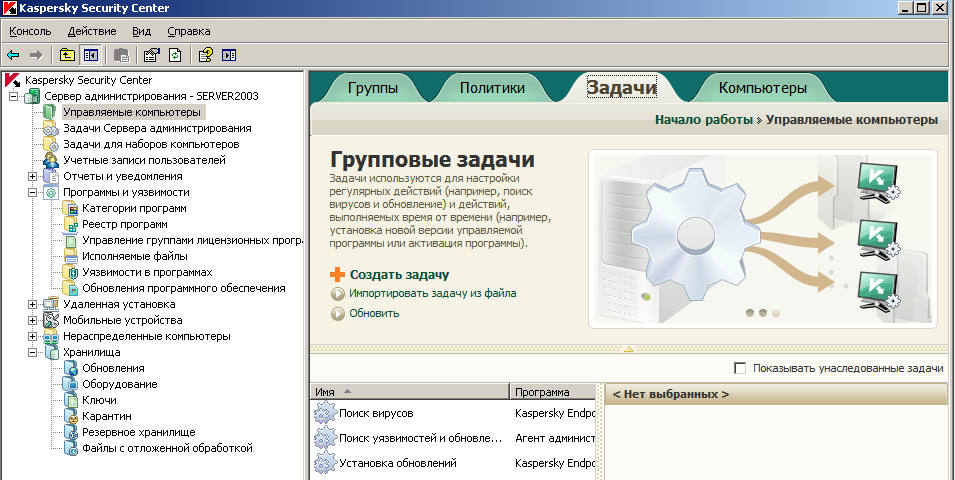Switch to the Группы tab

point(373,88)
